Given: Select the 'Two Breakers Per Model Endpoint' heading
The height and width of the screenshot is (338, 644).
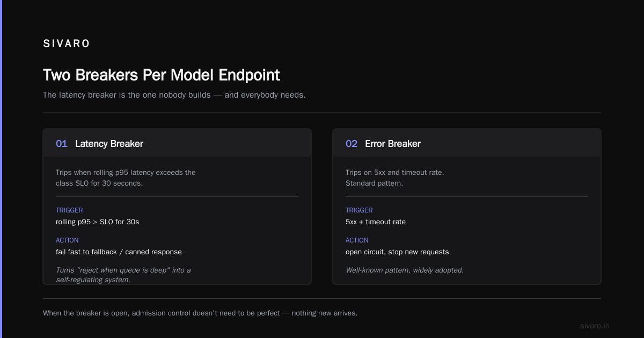Looking at the screenshot, I should (162, 75).
